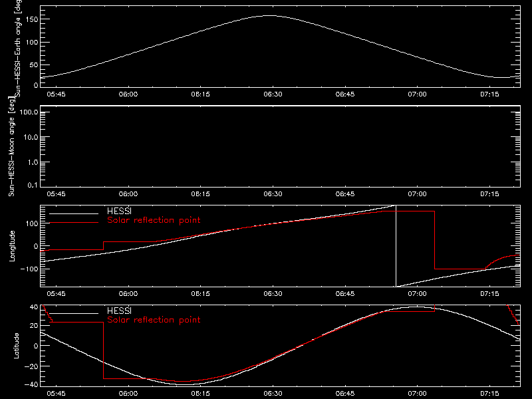Click the Latitude axis label

pyautogui.click(x=16, y=346)
